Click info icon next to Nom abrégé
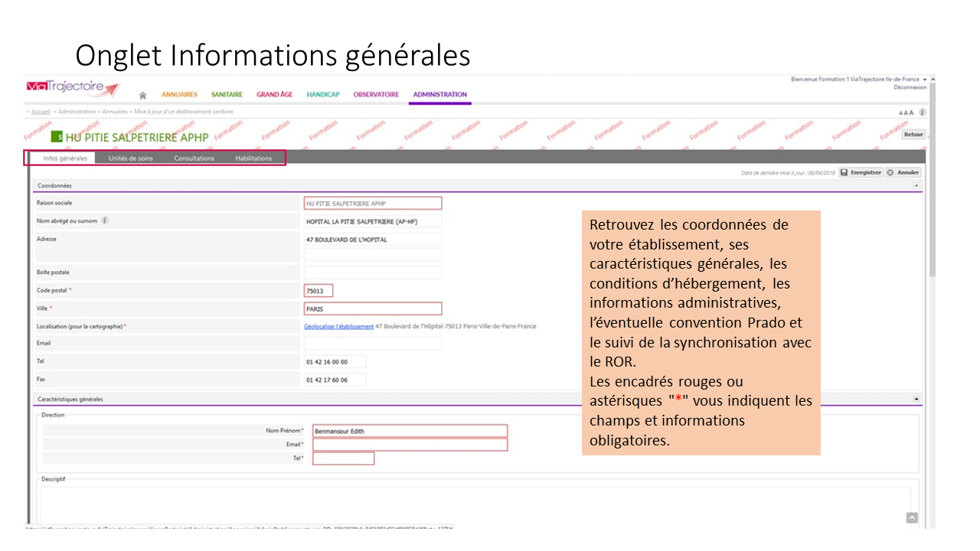Image resolution: width=980 pixels, height=551 pixels. pos(105,221)
